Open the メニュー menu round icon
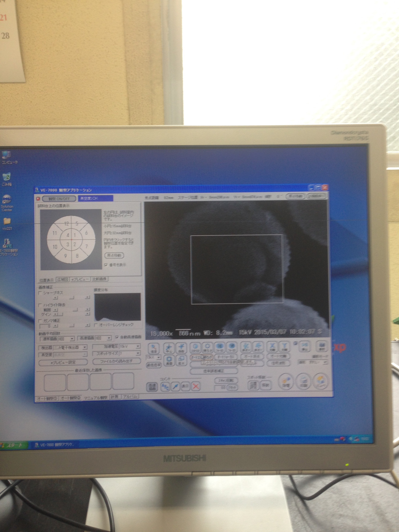The image size is (399, 532). click(321, 381)
